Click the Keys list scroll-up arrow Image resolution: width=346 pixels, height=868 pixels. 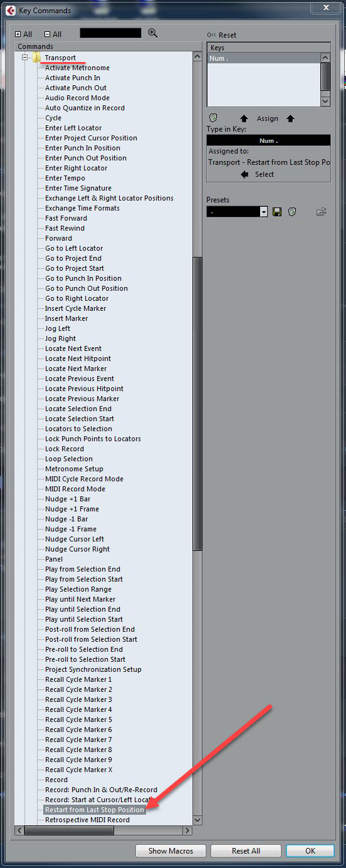click(325, 57)
